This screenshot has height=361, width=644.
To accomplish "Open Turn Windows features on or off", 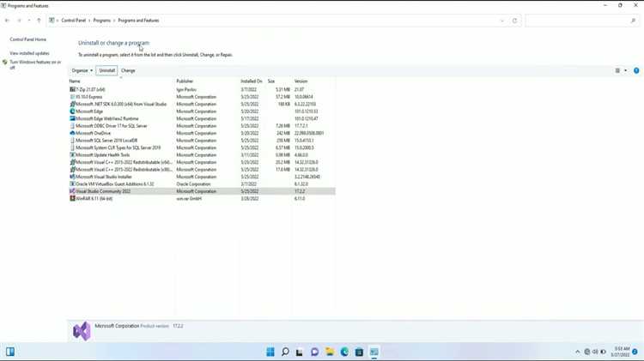I will [x=35, y=64].
